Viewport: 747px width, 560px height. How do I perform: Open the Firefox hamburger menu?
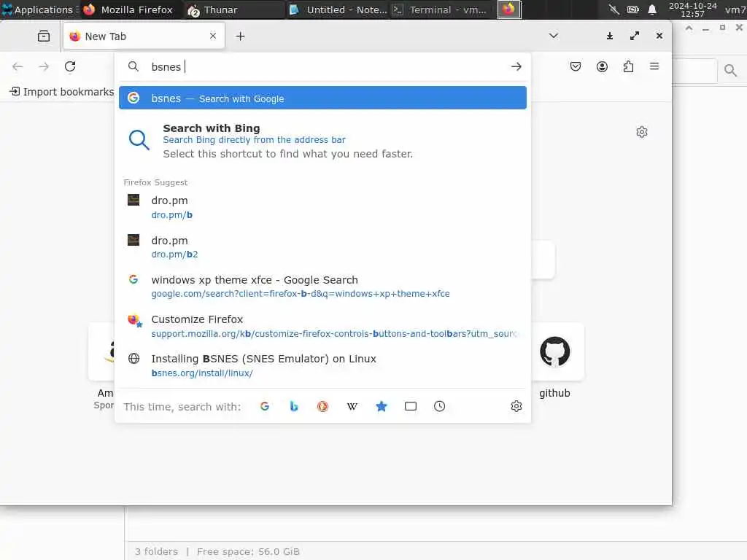654,66
